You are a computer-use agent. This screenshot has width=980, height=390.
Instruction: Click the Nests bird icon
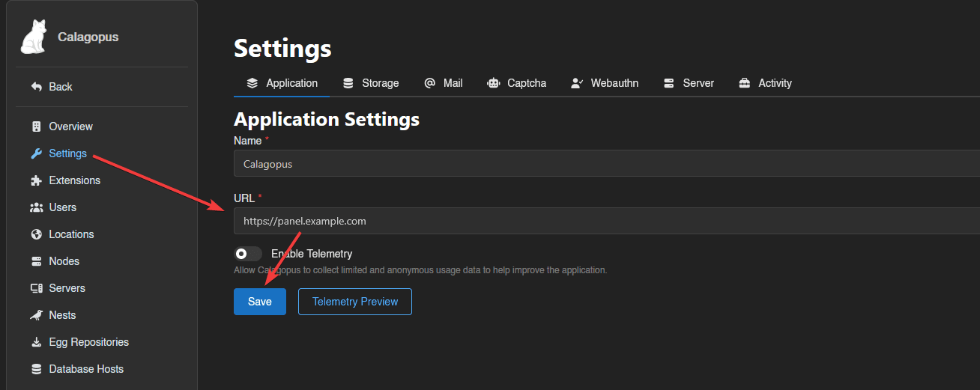pyautogui.click(x=36, y=315)
